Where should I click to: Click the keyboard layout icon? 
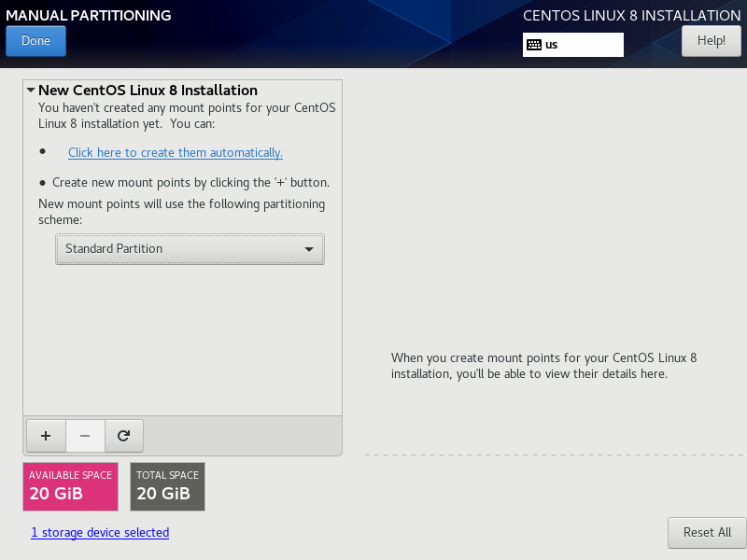pos(534,45)
